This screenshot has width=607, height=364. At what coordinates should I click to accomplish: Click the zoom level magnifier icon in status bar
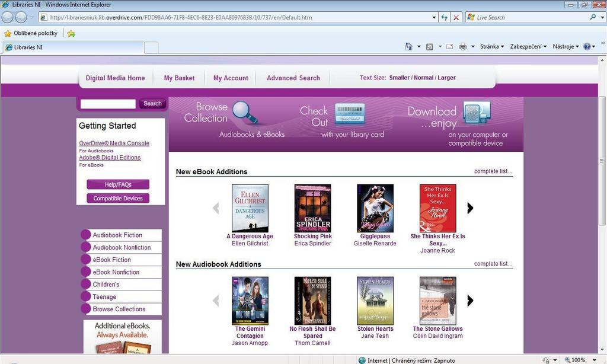tap(567, 360)
